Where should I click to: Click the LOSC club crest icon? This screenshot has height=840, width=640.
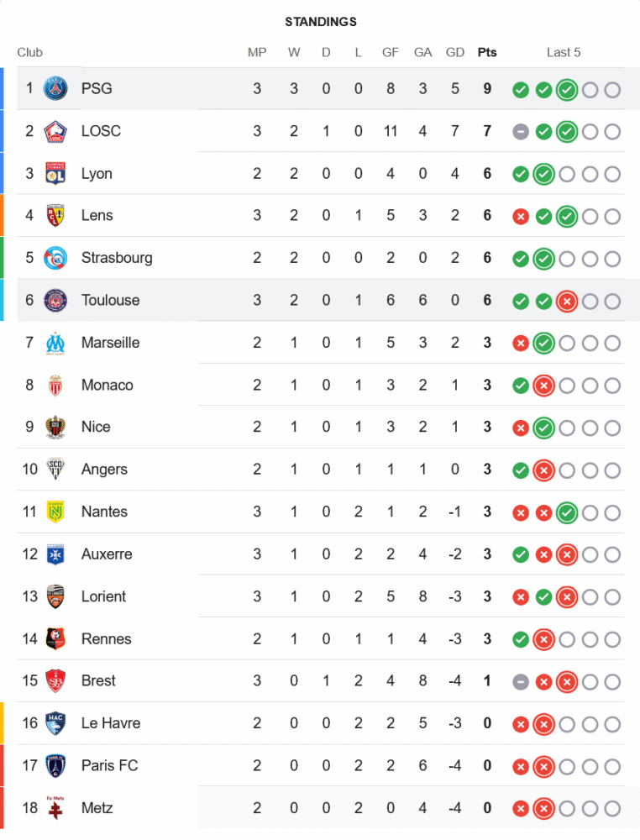pos(55,131)
